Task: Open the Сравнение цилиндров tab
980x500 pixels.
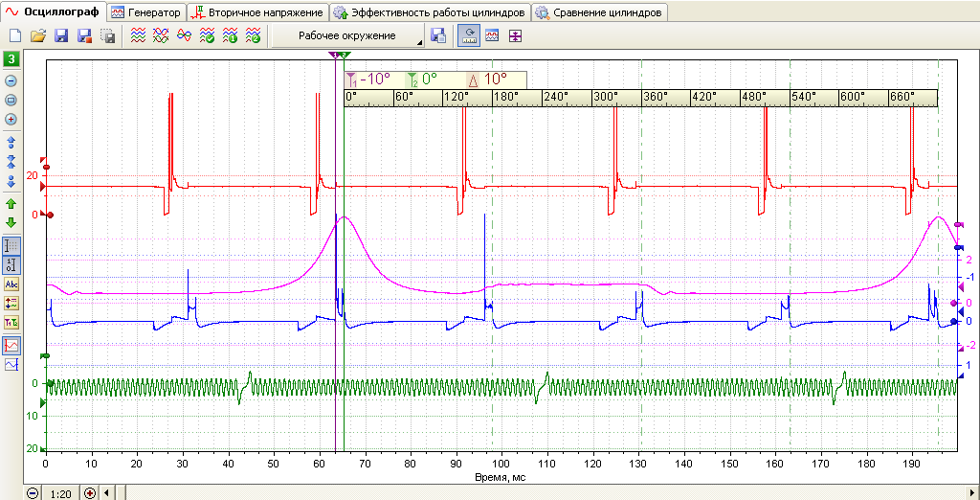Action: [x=599, y=12]
